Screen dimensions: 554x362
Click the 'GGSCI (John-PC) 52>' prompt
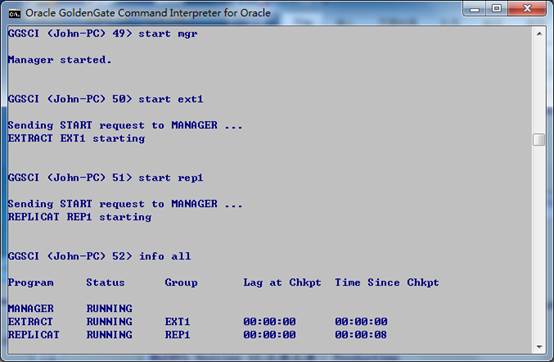click(x=70, y=256)
